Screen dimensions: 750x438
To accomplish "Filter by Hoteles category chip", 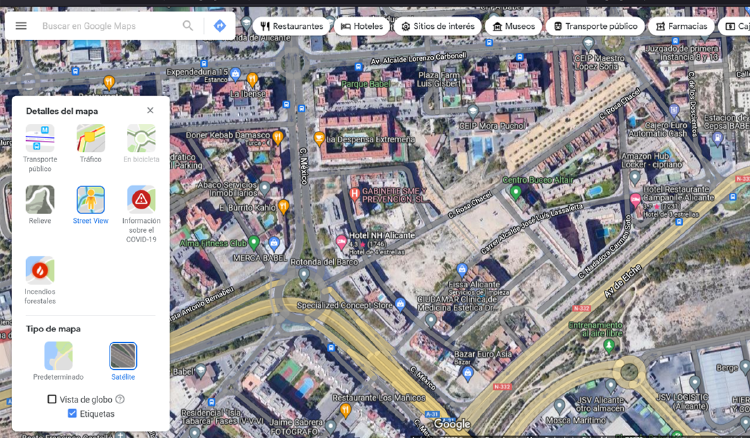I will [362, 26].
